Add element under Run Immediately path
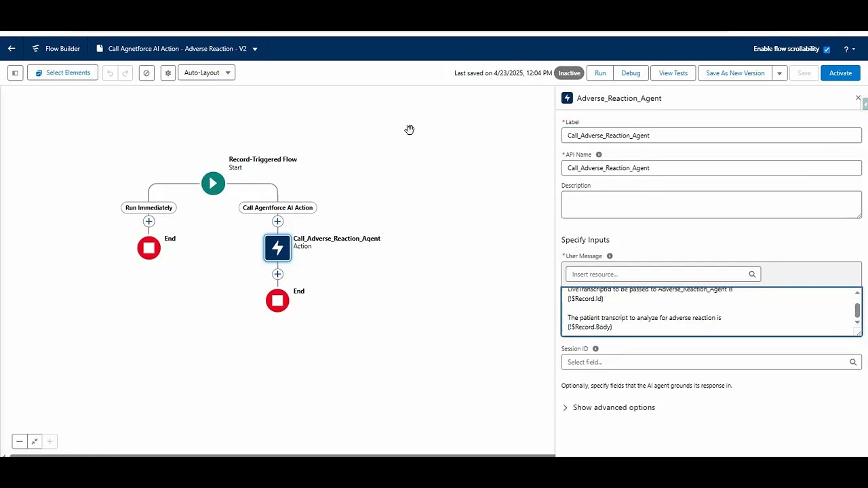This screenshot has width=868, height=488. (x=149, y=222)
